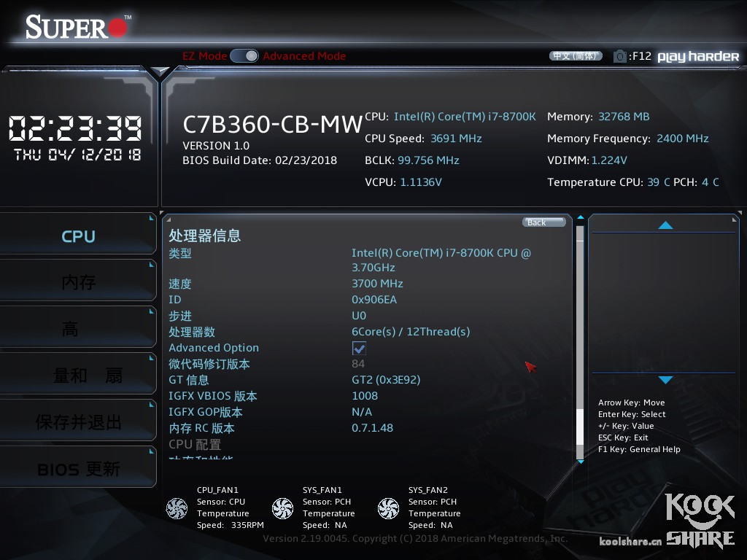
Task: Click the down arrow in help panel
Action: pos(665,379)
